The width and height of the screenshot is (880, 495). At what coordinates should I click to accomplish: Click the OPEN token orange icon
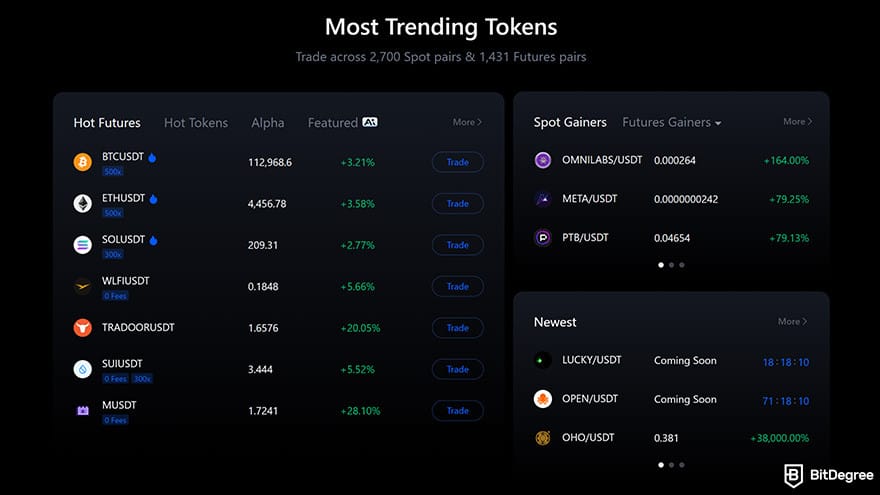point(543,399)
